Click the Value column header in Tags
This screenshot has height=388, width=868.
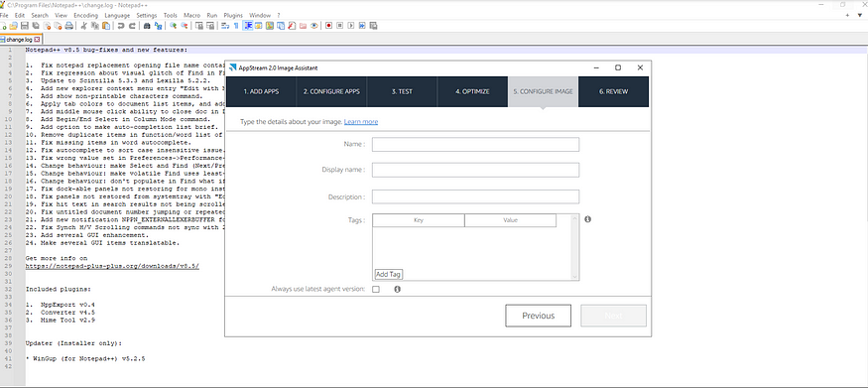pos(511,220)
